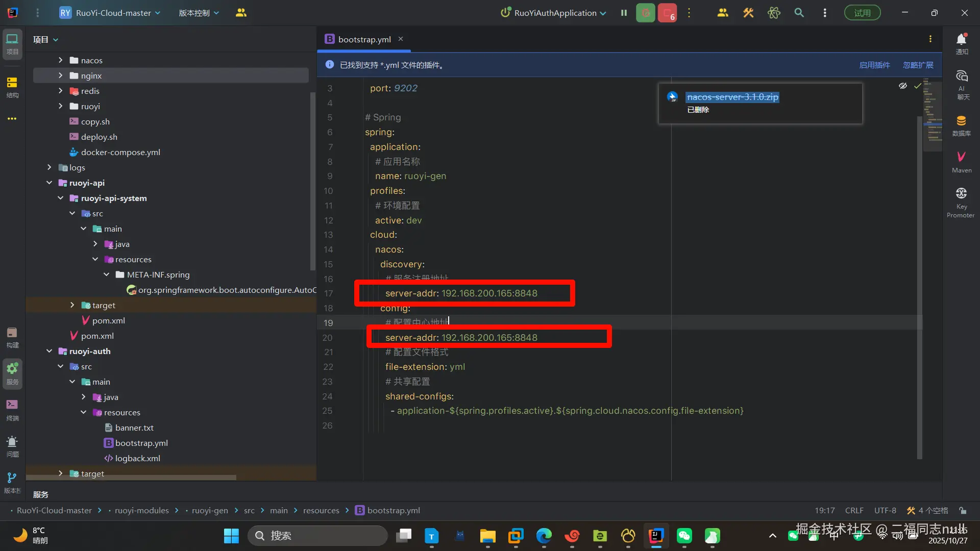Collapse the ruoyi-auth module
980x551 pixels.
(x=49, y=351)
